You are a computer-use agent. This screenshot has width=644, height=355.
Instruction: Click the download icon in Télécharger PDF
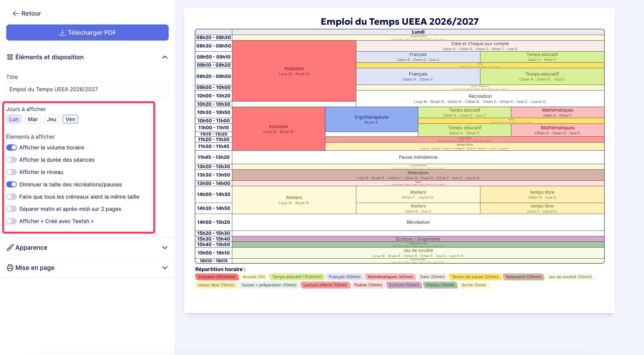point(62,33)
